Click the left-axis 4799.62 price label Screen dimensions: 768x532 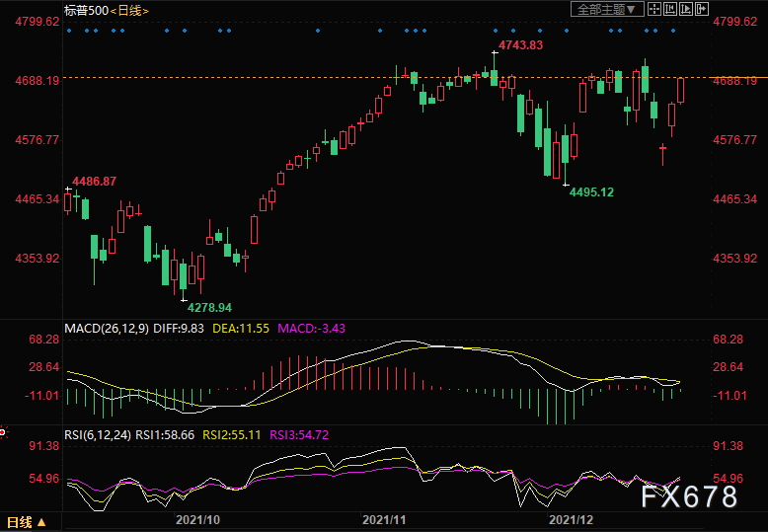pos(38,22)
